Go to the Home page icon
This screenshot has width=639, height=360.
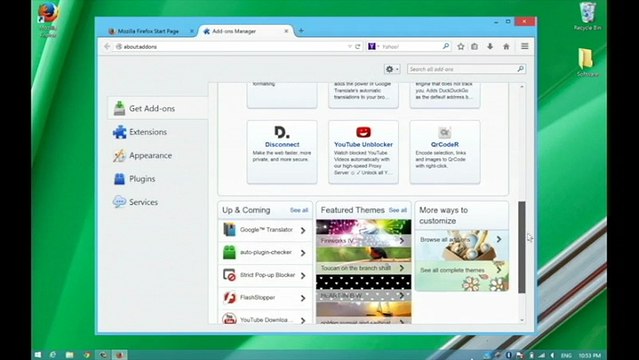click(506, 46)
